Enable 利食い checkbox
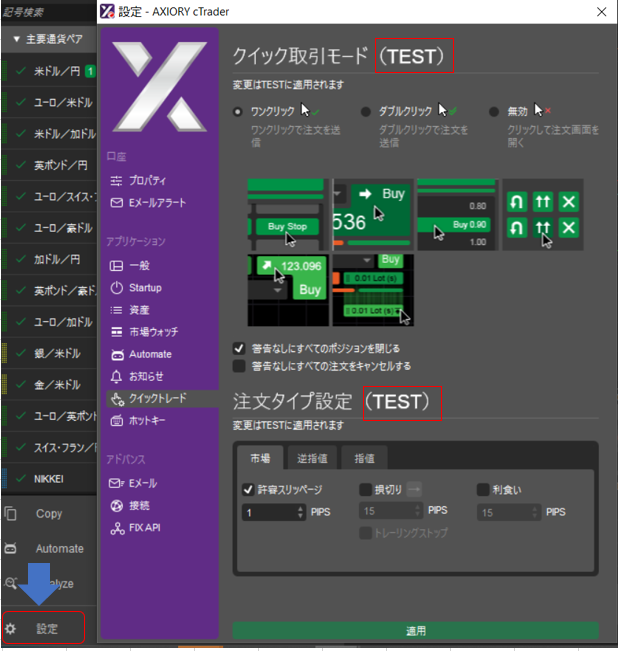The image size is (618, 651). point(483,490)
